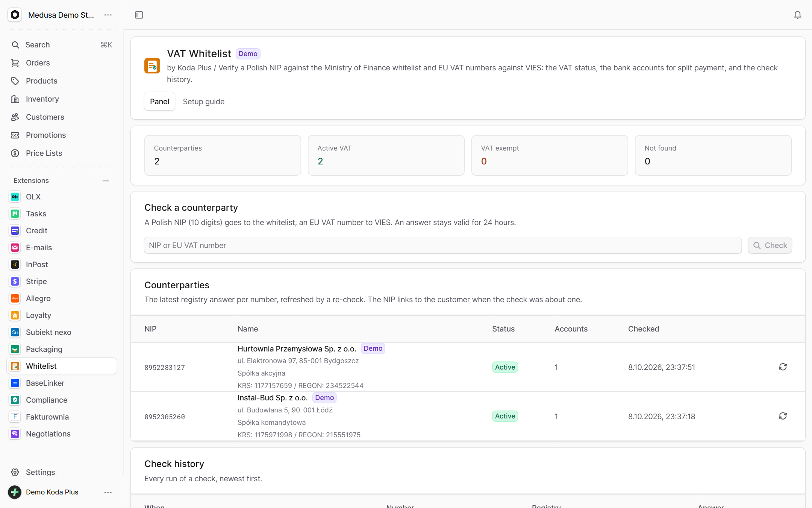The image size is (812, 508).
Task: Open the Stripe extension
Action: pyautogui.click(x=62, y=281)
